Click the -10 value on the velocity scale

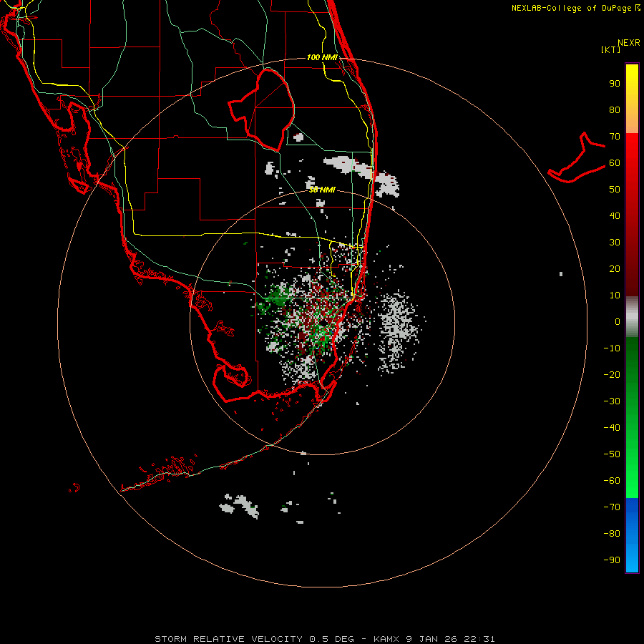pos(612,348)
